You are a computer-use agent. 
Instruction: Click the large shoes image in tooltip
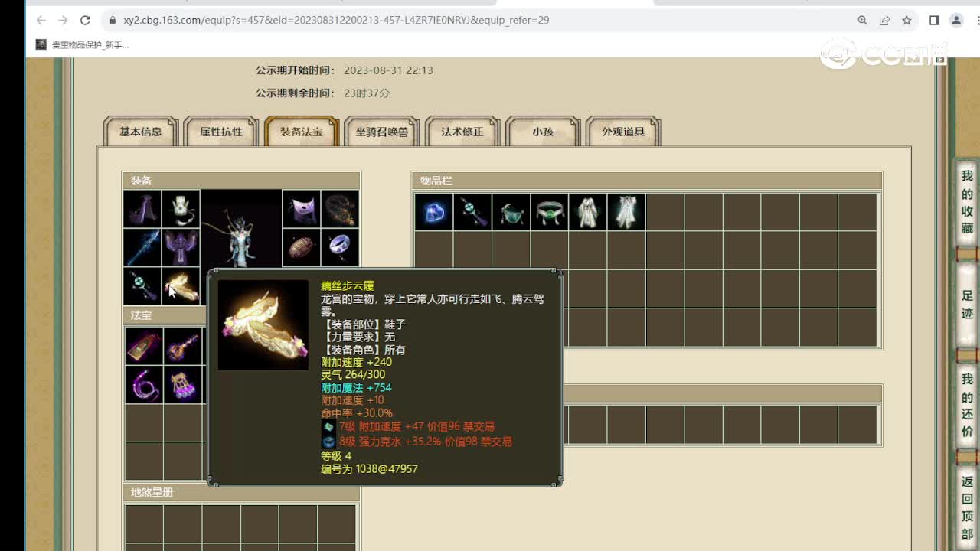pyautogui.click(x=263, y=325)
